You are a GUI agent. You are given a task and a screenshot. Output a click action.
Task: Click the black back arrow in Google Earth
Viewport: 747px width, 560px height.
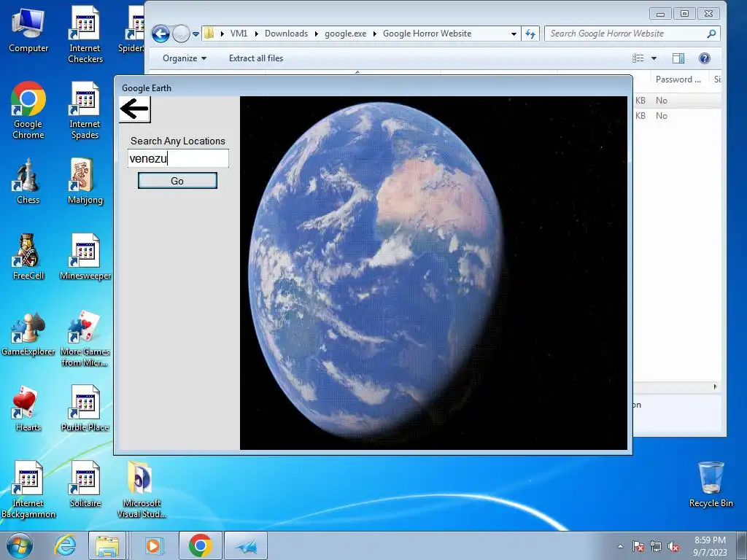point(135,109)
